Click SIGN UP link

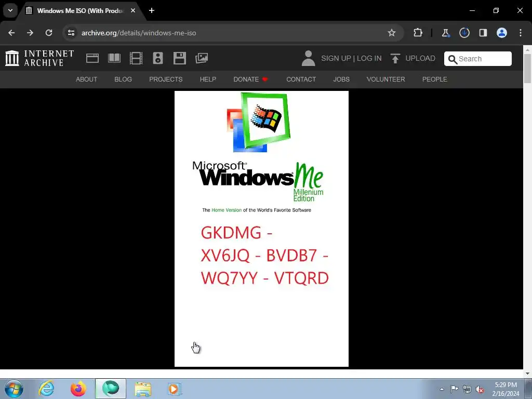[336, 58]
